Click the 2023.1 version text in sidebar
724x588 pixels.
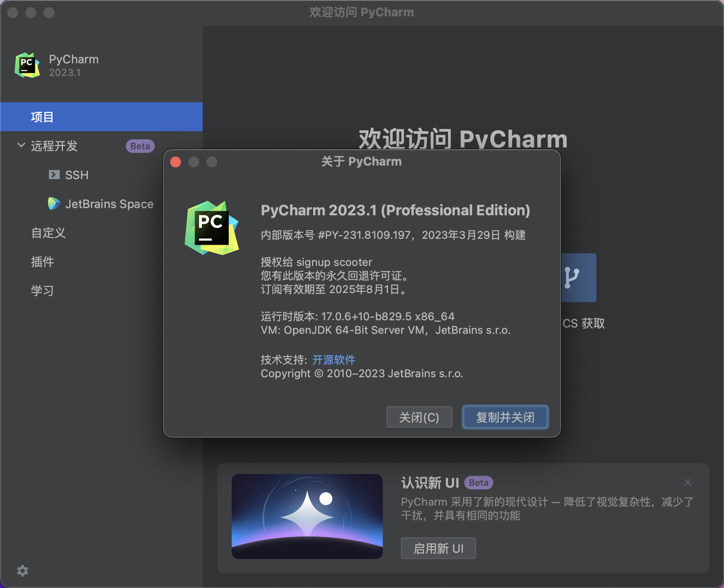point(65,73)
